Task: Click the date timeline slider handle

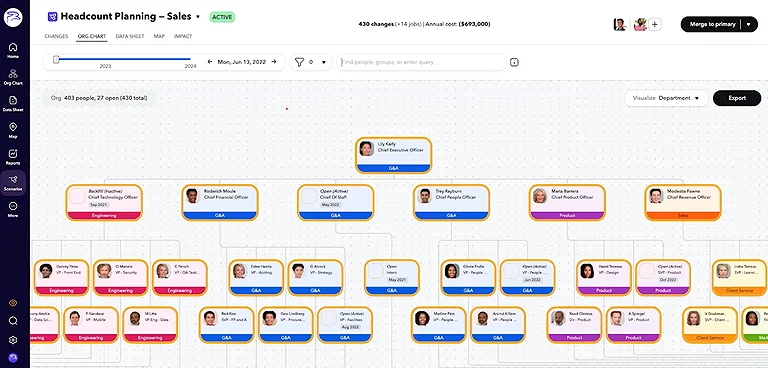Action: tap(56, 59)
